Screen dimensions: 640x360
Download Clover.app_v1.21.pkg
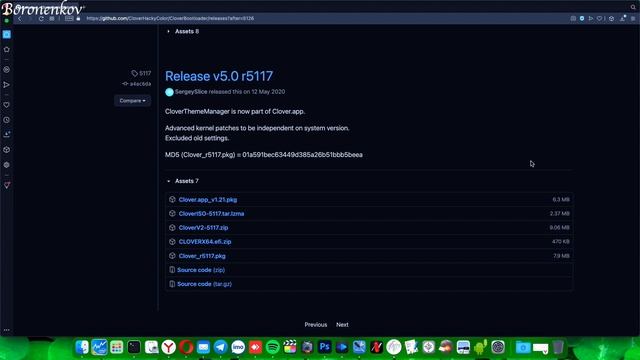[x=208, y=200]
